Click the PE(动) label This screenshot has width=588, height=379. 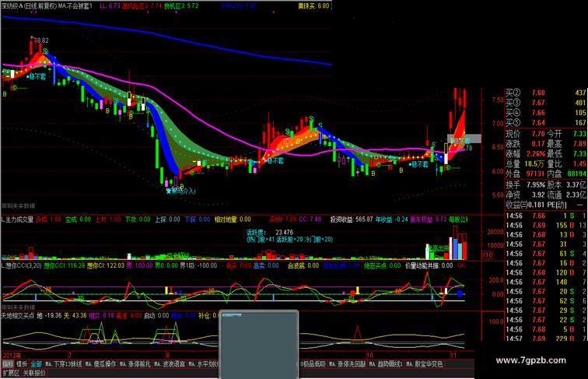tap(557, 205)
